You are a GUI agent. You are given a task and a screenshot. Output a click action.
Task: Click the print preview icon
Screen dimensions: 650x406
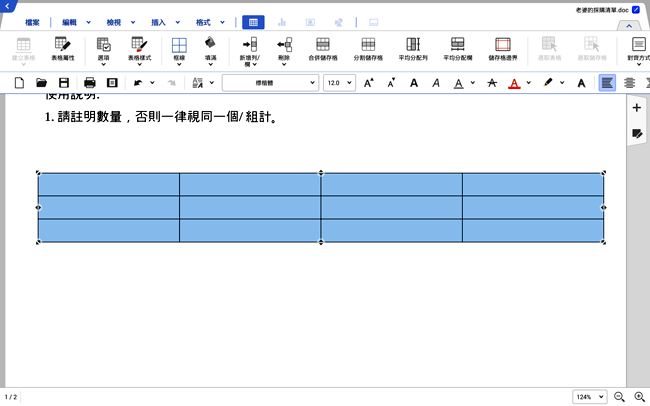tap(112, 83)
